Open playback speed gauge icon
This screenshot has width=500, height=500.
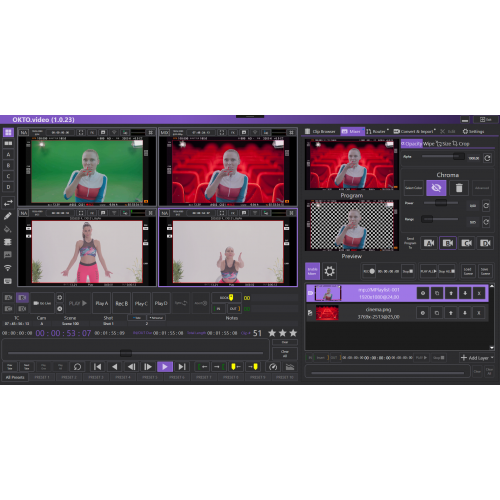click(x=273, y=367)
